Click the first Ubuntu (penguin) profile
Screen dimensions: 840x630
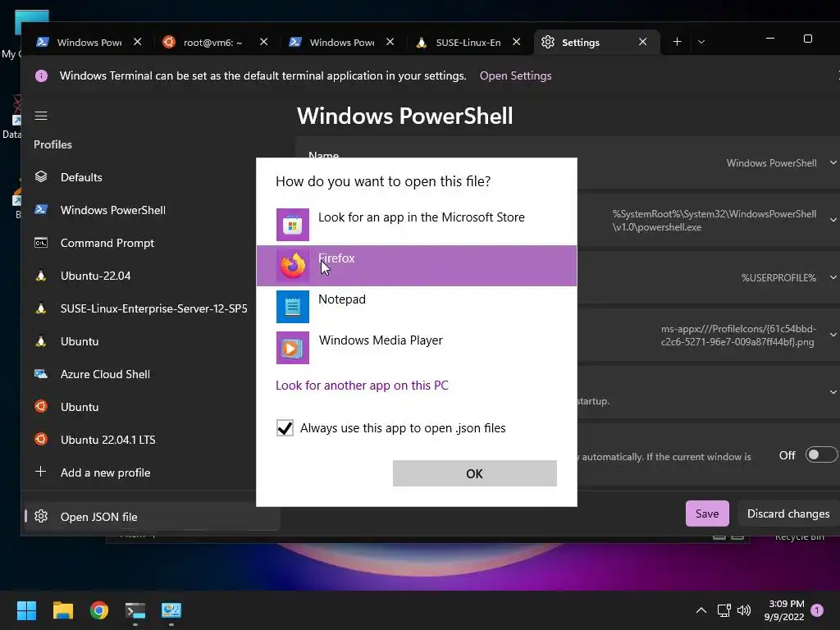coord(150,341)
